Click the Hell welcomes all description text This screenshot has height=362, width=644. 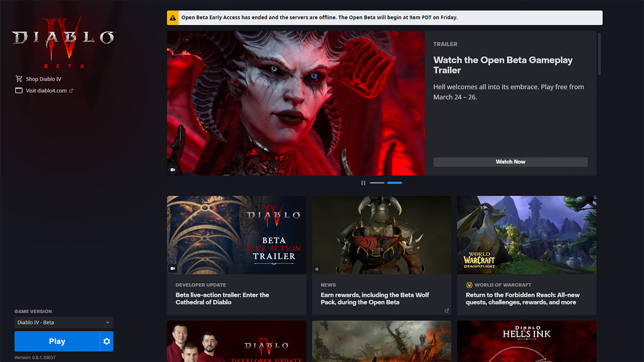[x=509, y=92]
